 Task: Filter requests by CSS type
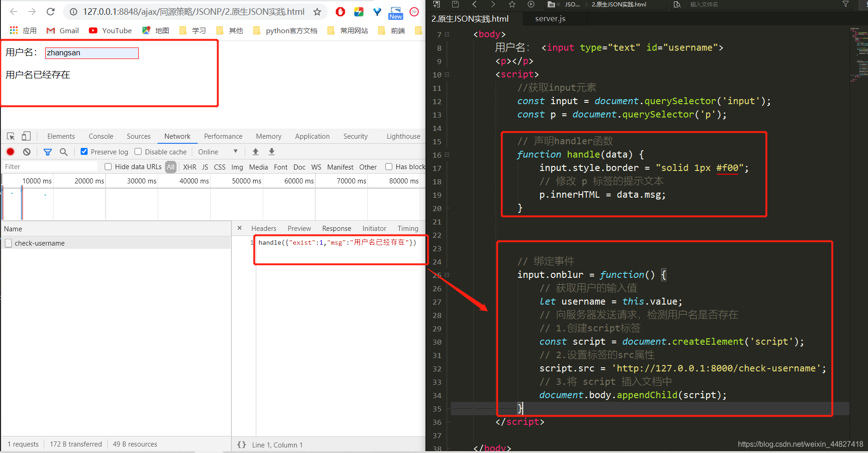[220, 167]
